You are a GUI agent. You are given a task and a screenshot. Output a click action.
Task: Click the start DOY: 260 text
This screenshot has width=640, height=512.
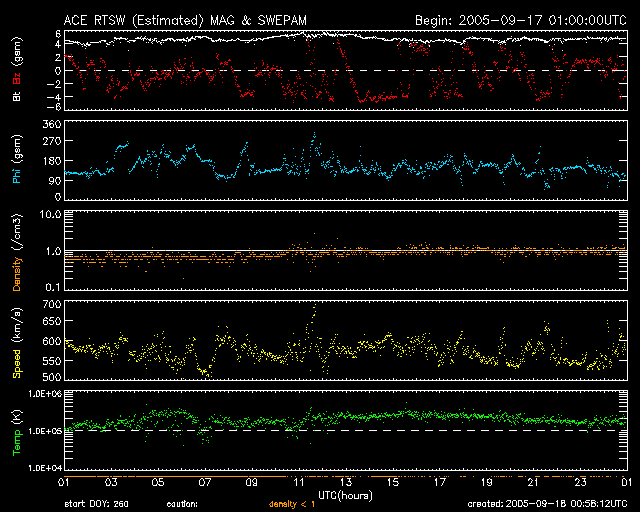[96, 503]
